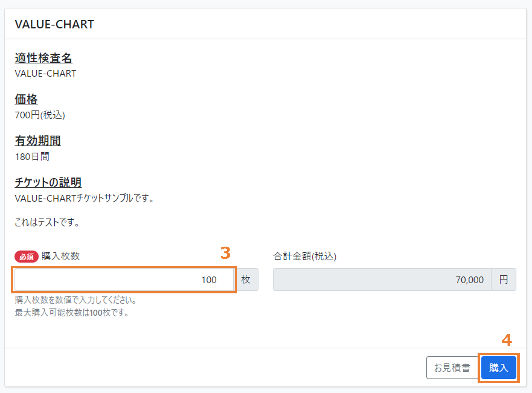Image resolution: width=532 pixels, height=393 pixels.
Task: Click the 円 unit label beside total
Action: pyautogui.click(x=503, y=280)
